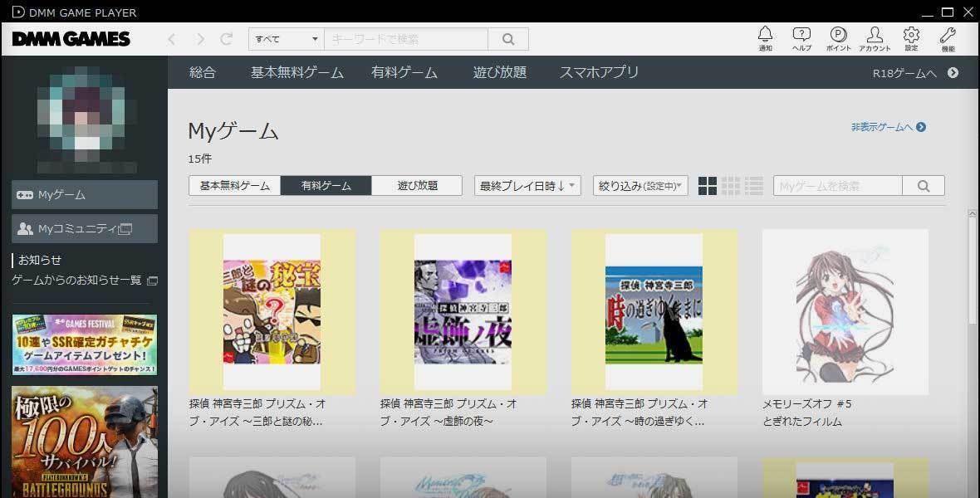Click the GAMES FESTIVAL banner
980x498 pixels.
click(x=85, y=344)
